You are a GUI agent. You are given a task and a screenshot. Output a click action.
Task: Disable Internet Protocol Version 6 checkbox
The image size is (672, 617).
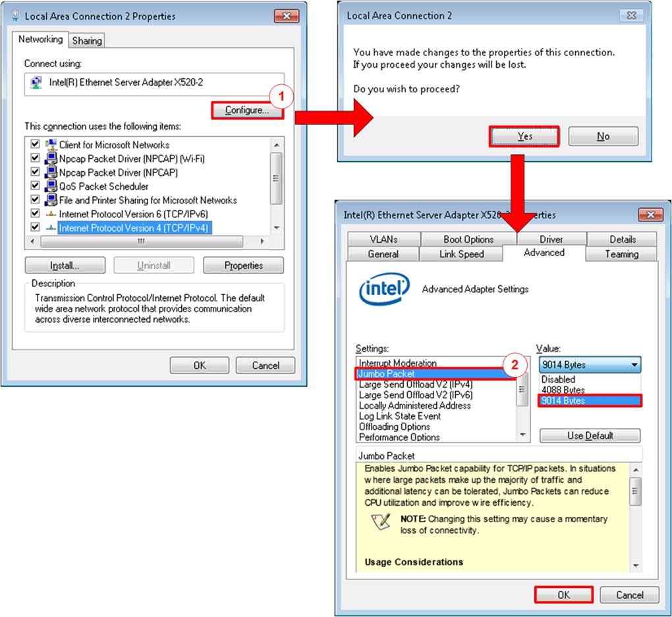[x=35, y=213]
